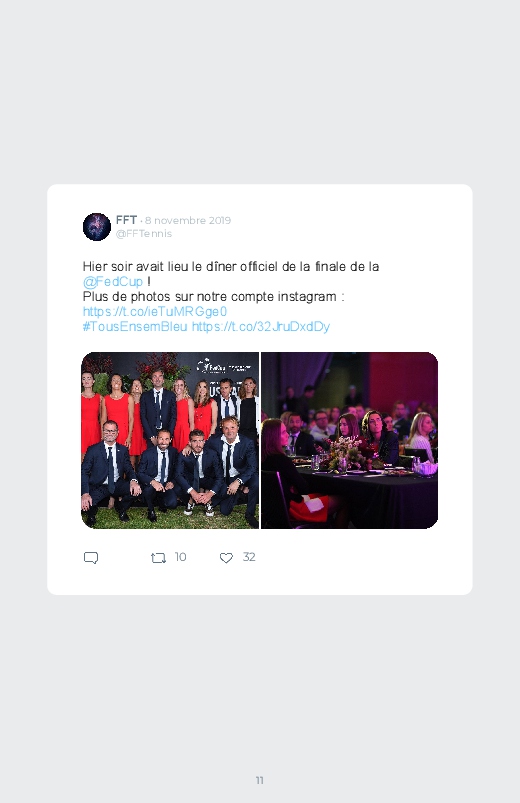Click the reply speech bubble icon
This screenshot has height=803, width=520.
[91, 558]
